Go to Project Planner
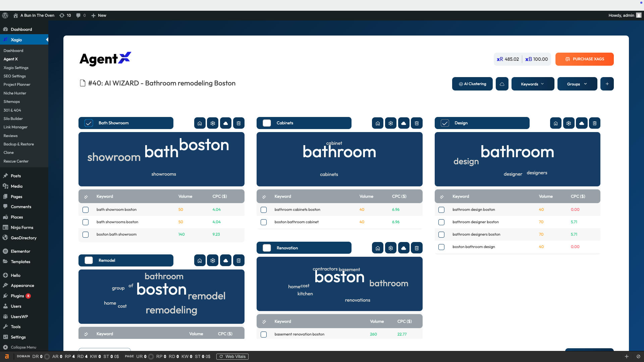The image size is (644, 362). point(17,84)
